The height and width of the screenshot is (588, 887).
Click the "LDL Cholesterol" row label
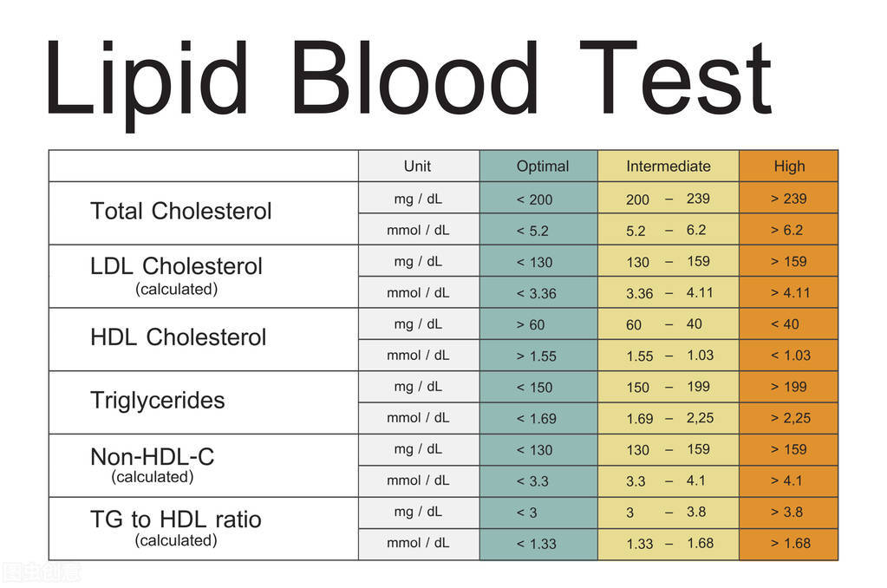176,266
